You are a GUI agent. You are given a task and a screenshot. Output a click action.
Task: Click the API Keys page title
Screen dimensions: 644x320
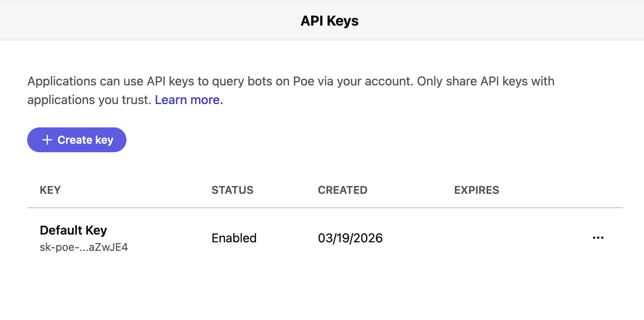click(329, 21)
